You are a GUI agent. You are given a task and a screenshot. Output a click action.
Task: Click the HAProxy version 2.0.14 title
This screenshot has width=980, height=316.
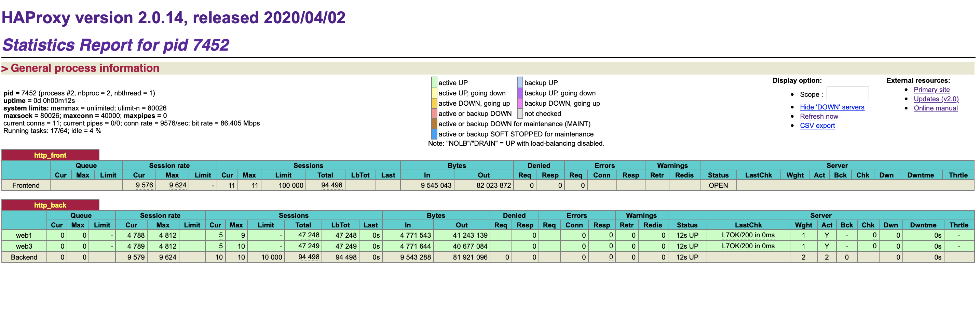coord(174,17)
